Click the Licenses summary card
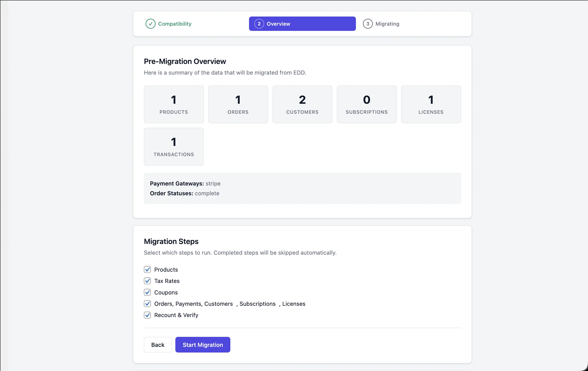 431,104
